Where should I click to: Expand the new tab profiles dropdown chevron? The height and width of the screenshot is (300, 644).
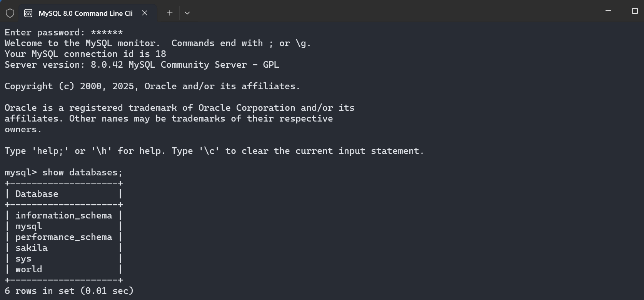click(187, 13)
